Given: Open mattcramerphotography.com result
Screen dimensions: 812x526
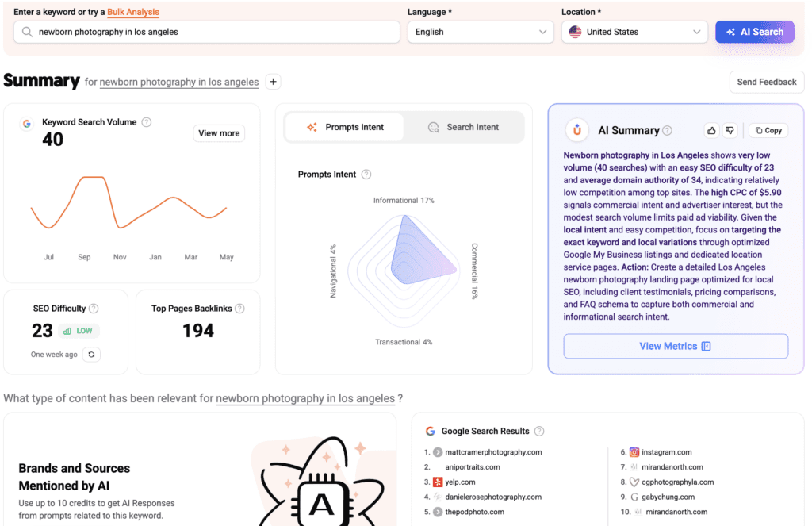Looking at the screenshot, I should [x=493, y=452].
